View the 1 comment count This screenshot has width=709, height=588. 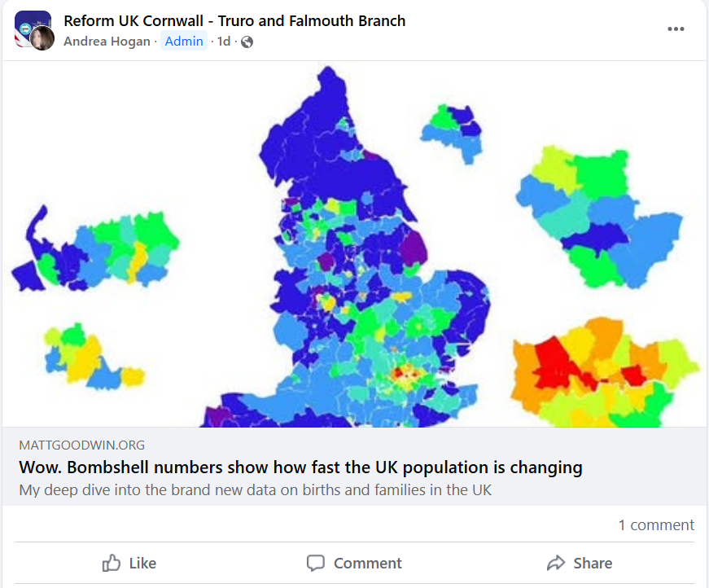(x=656, y=524)
